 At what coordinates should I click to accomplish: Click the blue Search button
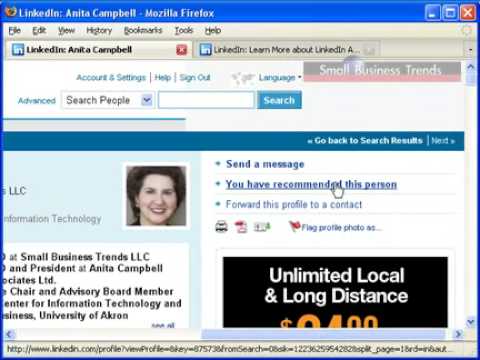click(279, 100)
